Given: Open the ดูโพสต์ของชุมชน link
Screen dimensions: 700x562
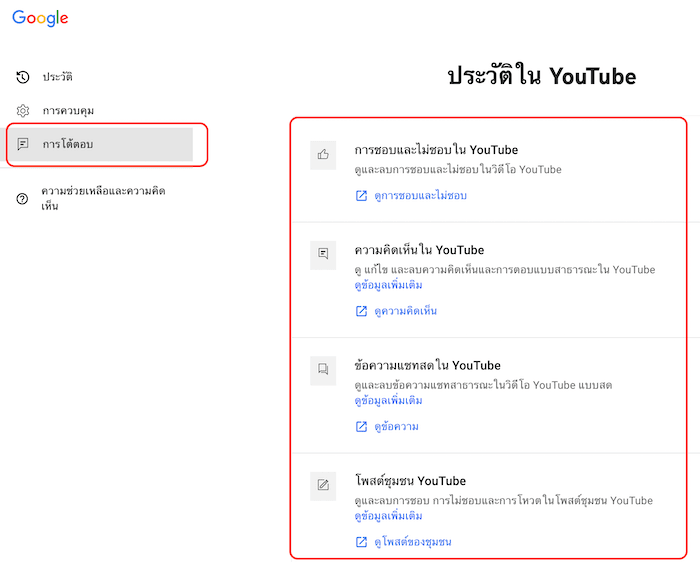Looking at the screenshot, I should point(413,542).
